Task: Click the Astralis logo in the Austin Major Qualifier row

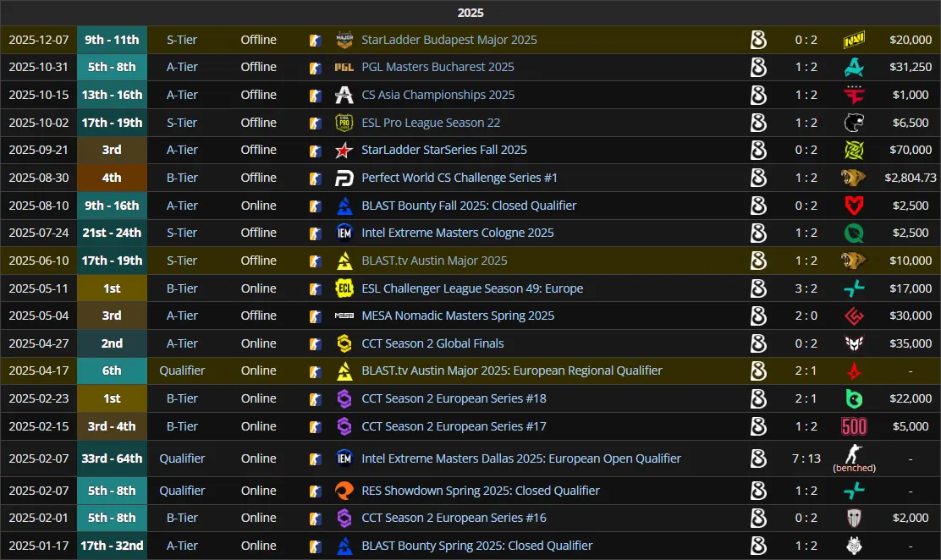Action: coord(854,371)
